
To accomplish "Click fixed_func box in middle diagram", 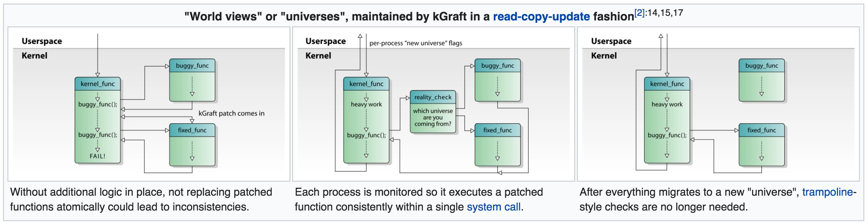I will pos(497,145).
